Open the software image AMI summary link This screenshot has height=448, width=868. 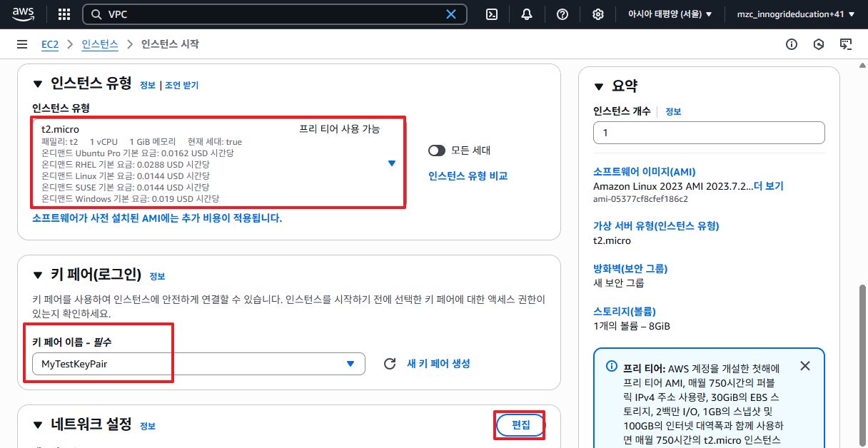(x=644, y=172)
